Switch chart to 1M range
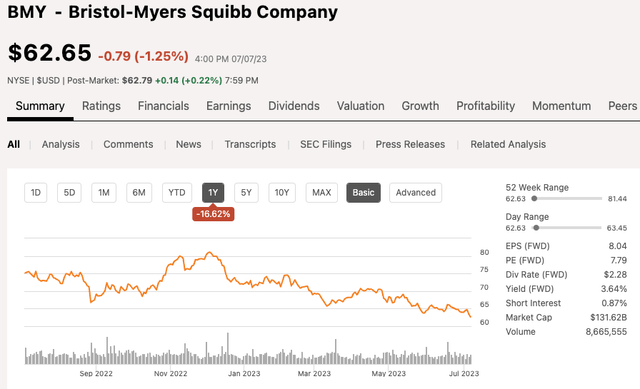This screenshot has width=640, height=389. [x=104, y=193]
